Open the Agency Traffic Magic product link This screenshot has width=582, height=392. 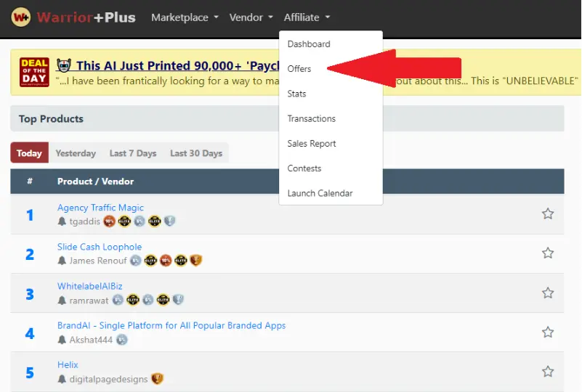click(100, 208)
